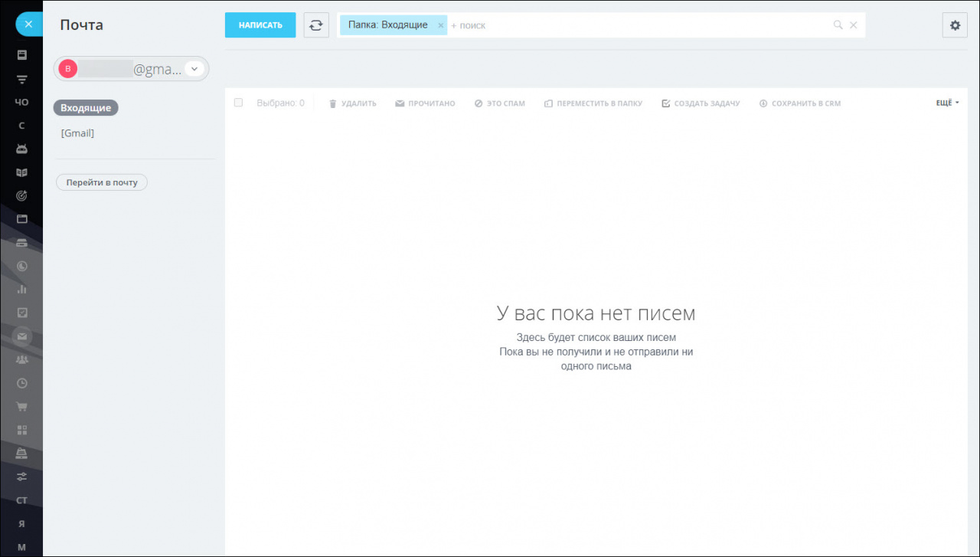The image size is (980, 557).
Task: Click the open book icon in sidebar
Action: [22, 172]
